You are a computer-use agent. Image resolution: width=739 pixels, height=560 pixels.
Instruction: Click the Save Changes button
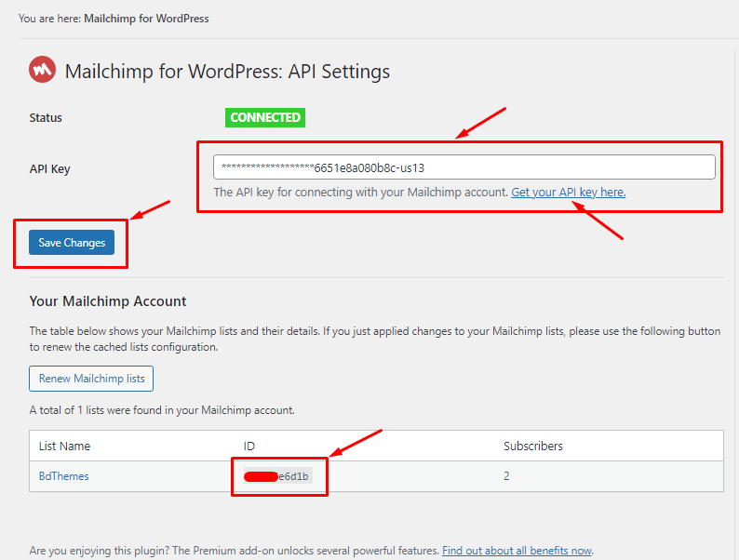72,243
